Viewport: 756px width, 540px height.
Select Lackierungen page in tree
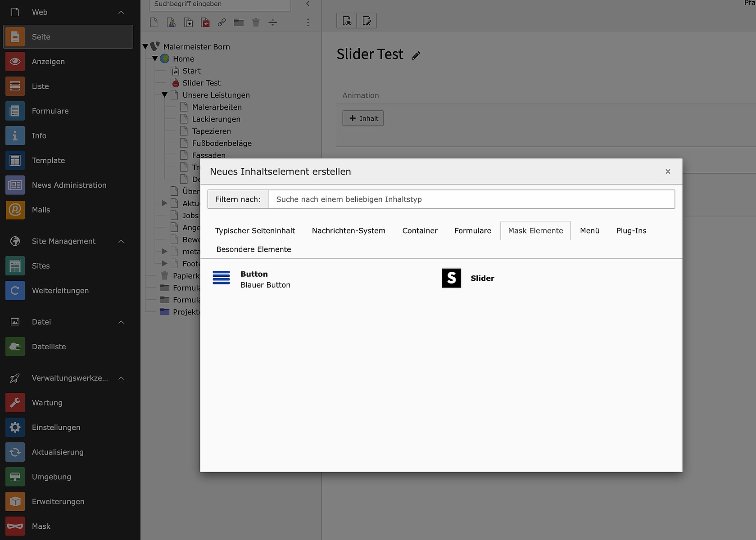point(216,119)
